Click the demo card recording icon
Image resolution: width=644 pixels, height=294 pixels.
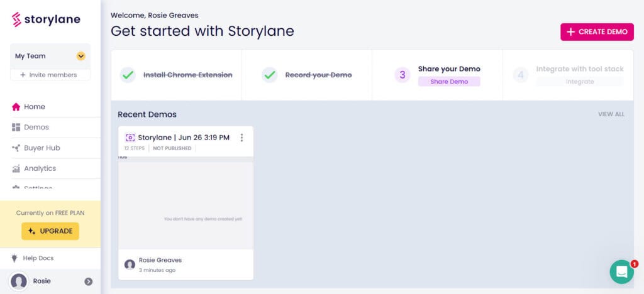tap(130, 138)
